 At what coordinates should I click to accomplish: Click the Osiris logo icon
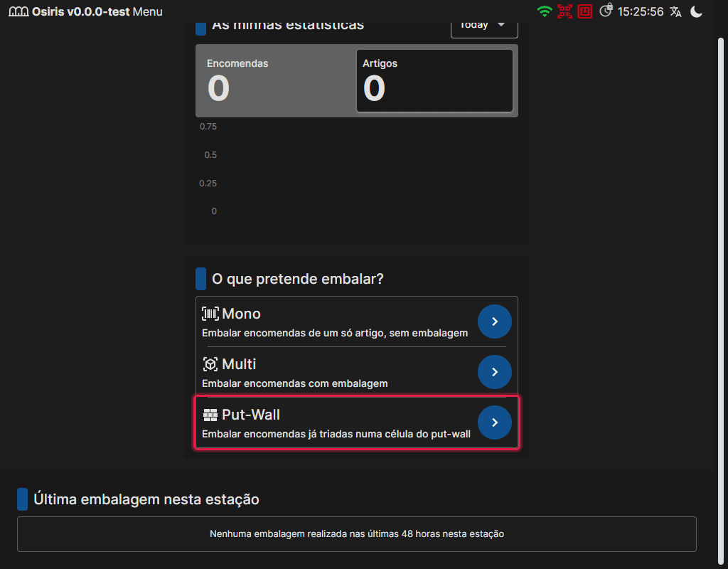pyautogui.click(x=18, y=11)
